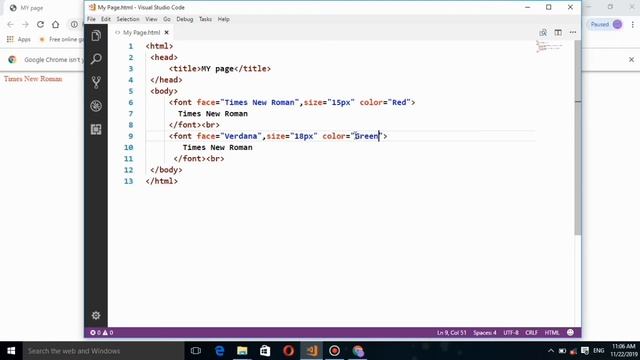The height and width of the screenshot is (360, 640).
Task: Select the My Page.html tab
Action: [x=141, y=33]
